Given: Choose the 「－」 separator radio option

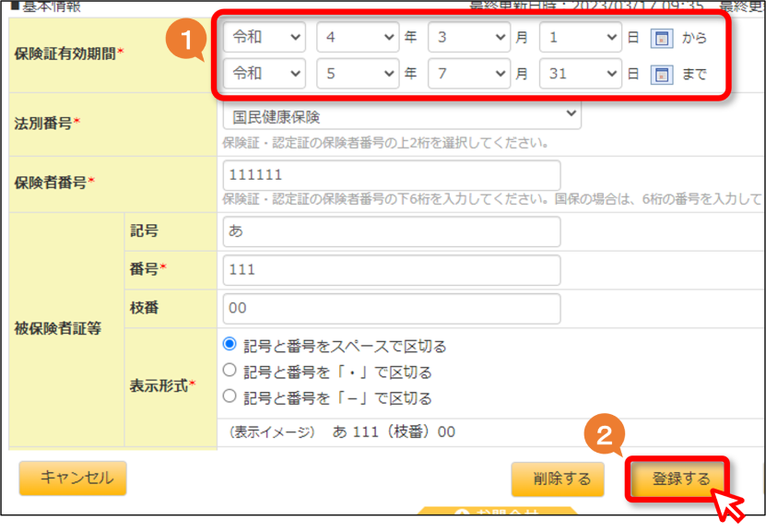Looking at the screenshot, I should [x=230, y=396].
